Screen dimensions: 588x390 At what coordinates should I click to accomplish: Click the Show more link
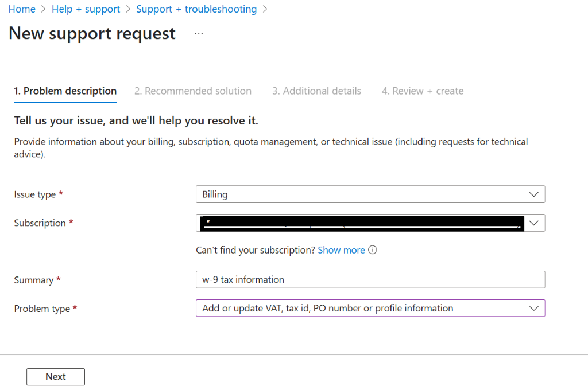pyautogui.click(x=341, y=250)
